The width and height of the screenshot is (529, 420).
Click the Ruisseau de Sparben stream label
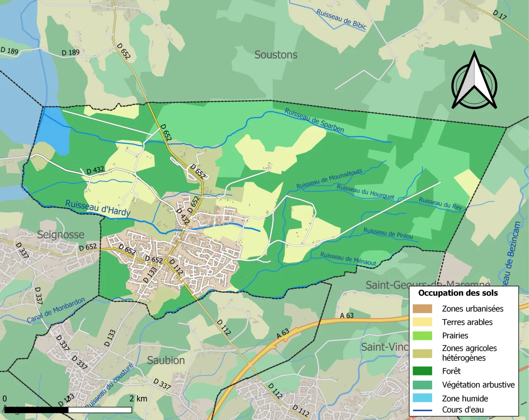click(314, 120)
